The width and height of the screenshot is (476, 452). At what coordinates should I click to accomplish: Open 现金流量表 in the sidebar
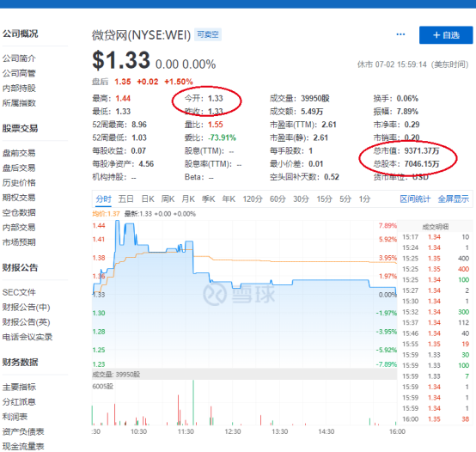(23, 447)
